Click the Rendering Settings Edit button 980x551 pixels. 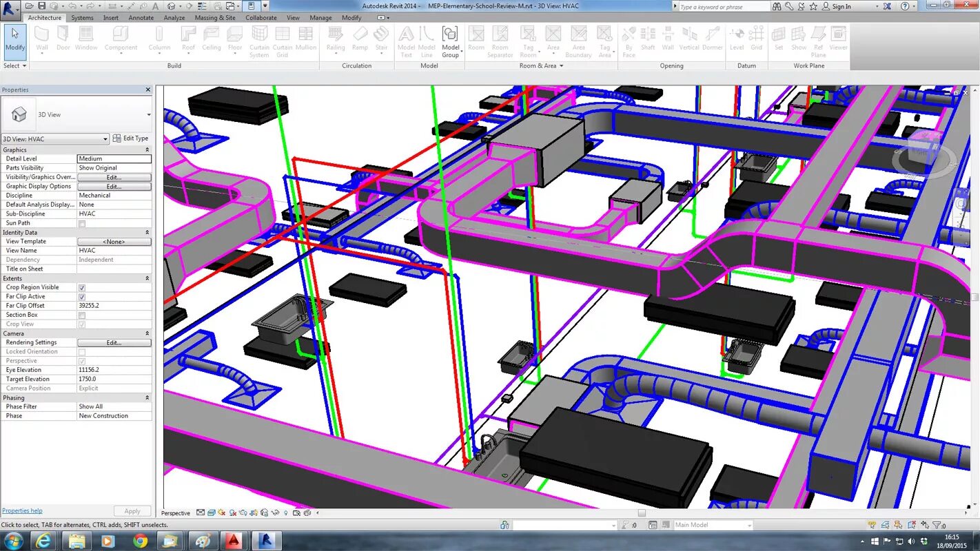tap(114, 342)
